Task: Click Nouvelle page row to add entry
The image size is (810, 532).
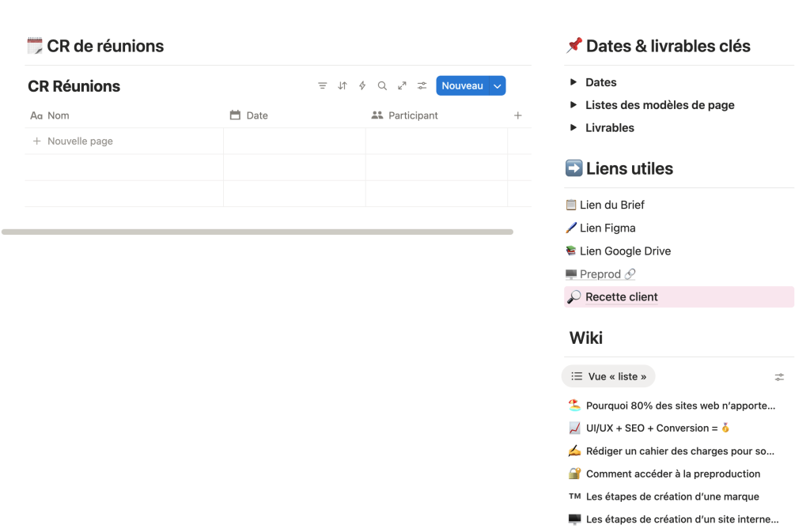Action: tap(80, 141)
